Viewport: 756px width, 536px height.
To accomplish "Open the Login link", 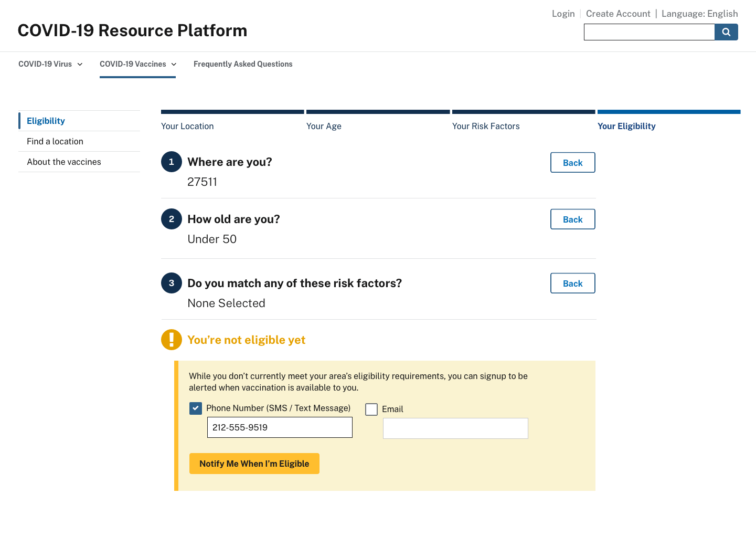I will pyautogui.click(x=563, y=14).
